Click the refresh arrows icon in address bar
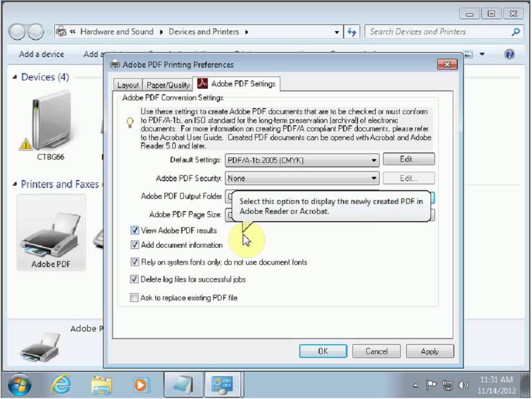Screen dimensions: 532x399 point(352,32)
